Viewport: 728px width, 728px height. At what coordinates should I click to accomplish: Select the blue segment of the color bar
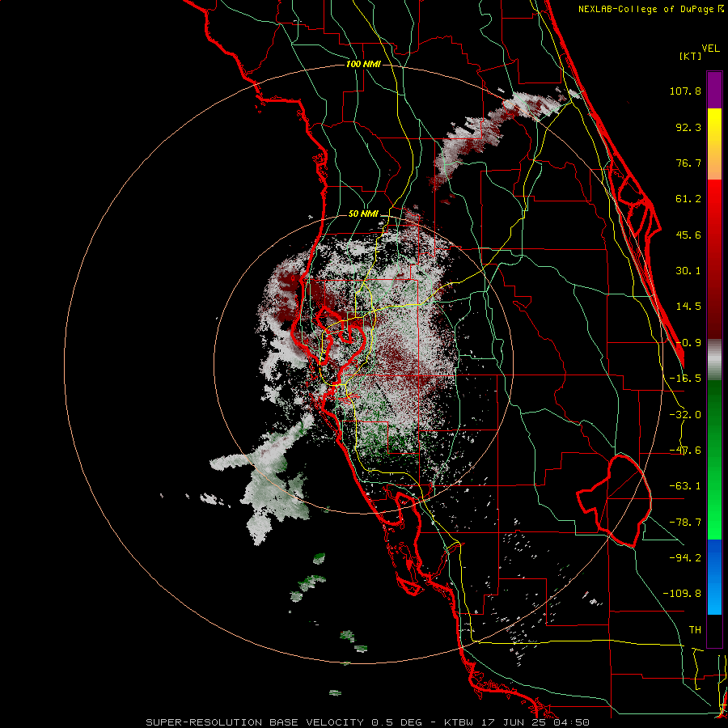click(714, 577)
